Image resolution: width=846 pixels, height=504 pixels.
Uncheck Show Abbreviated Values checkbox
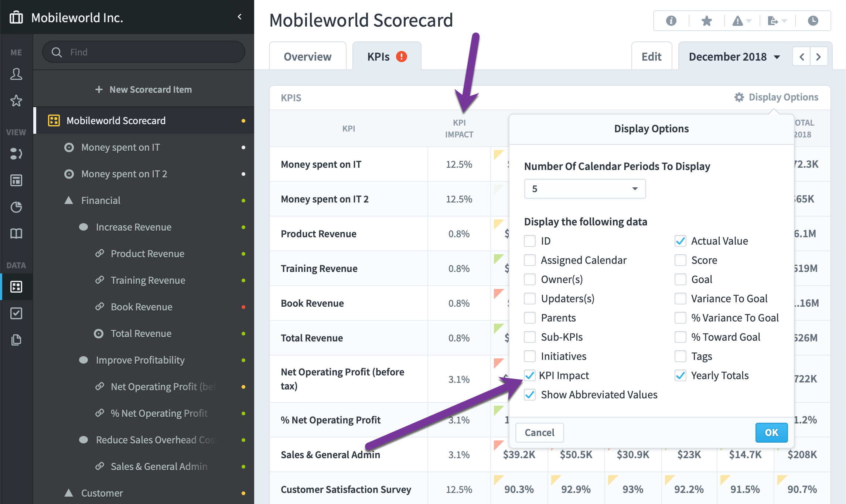click(530, 395)
